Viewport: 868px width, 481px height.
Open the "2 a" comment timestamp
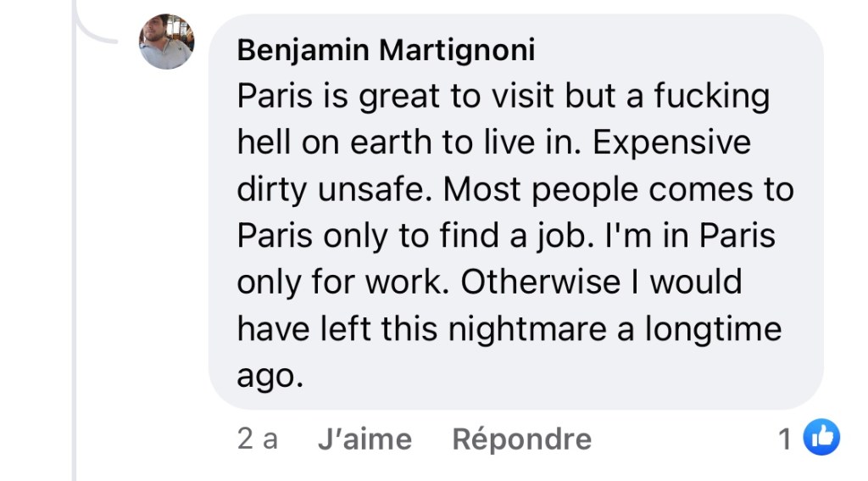[x=258, y=439]
